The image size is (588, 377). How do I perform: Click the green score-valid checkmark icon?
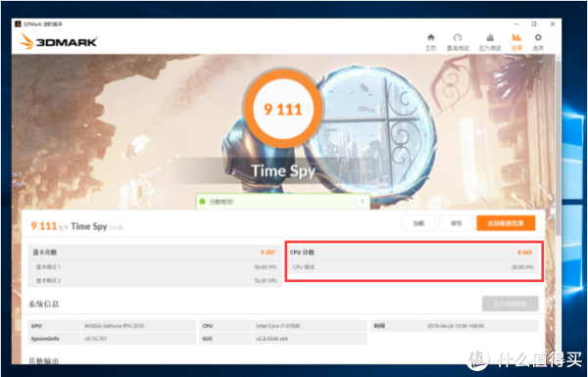pos(202,202)
